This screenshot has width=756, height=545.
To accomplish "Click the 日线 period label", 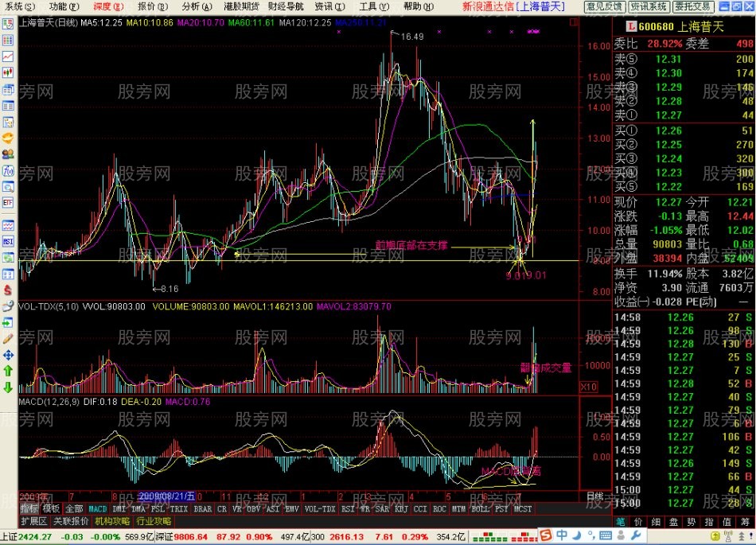I will tap(595, 496).
